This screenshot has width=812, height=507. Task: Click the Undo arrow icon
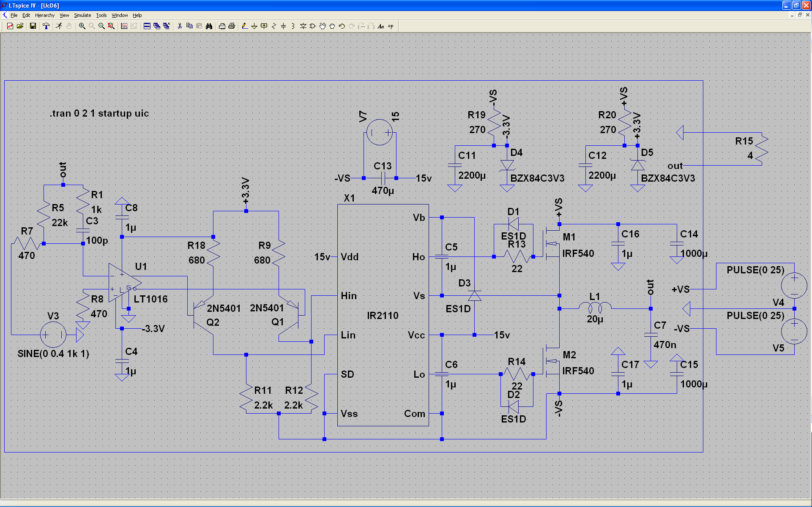pos(342,26)
